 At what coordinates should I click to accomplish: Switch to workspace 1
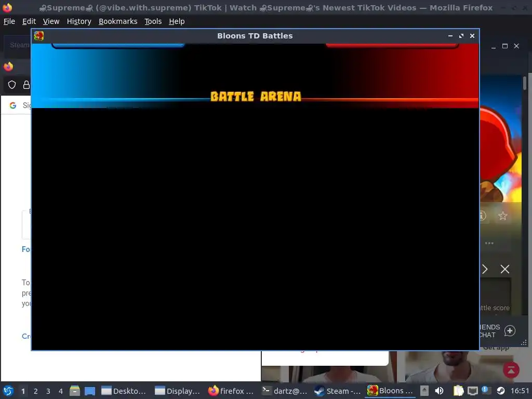tap(23, 391)
